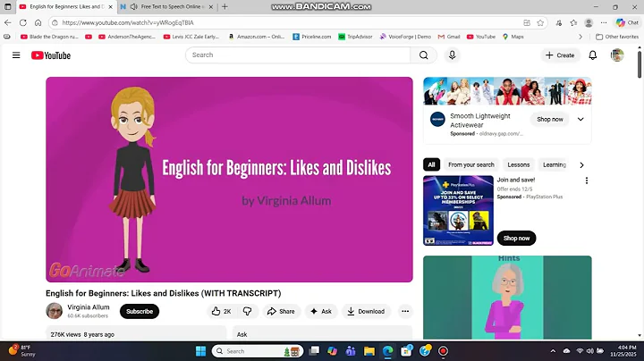The height and width of the screenshot is (361, 644).
Task: Click the Share button
Action: click(x=281, y=311)
